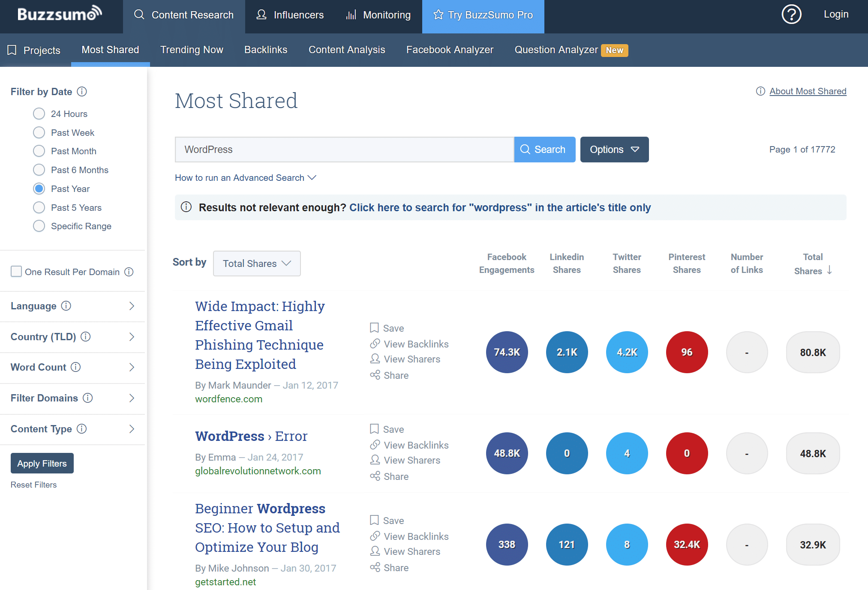The width and height of the screenshot is (868, 590).
Task: Click the Apply Filters button
Action: pos(42,463)
